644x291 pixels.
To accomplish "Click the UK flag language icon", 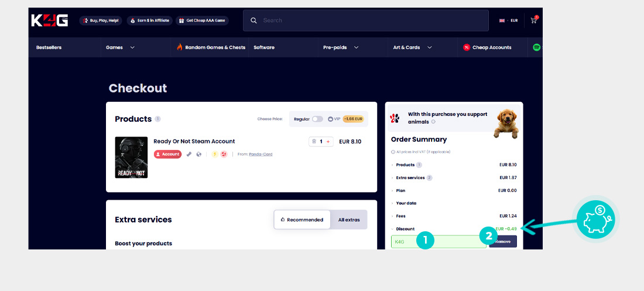I will click(502, 20).
